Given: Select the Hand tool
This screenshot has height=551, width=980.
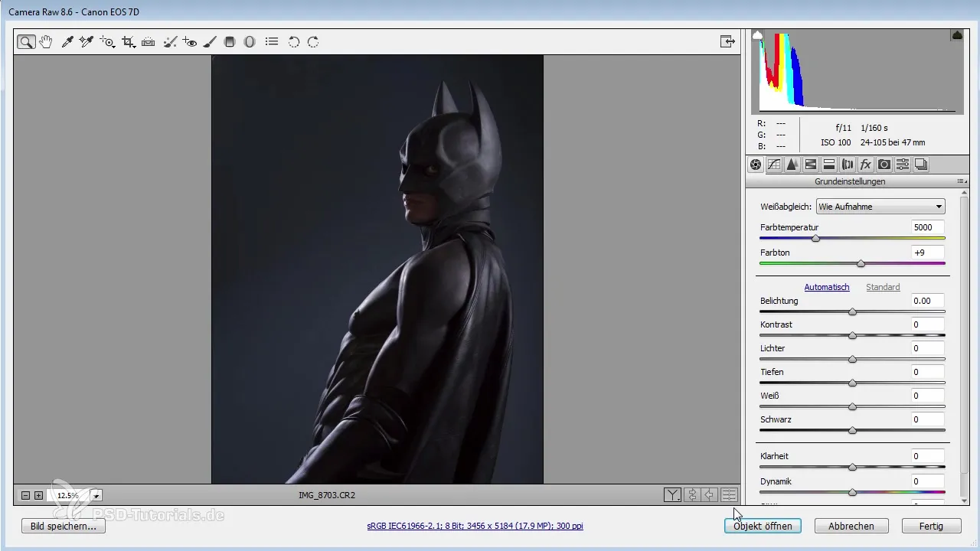Looking at the screenshot, I should (46, 42).
